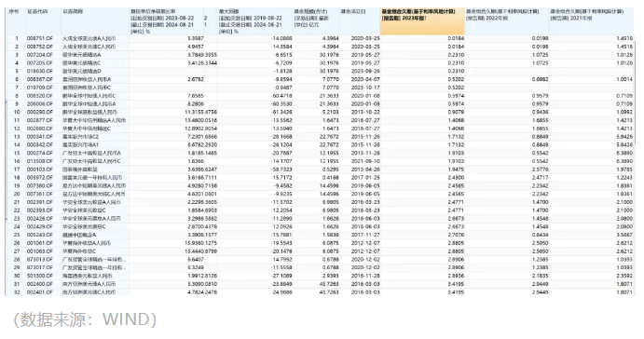Click net value growth cell 8.2806
Image resolution: width=644 pixels, height=339 pixels.
pyautogui.click(x=196, y=104)
